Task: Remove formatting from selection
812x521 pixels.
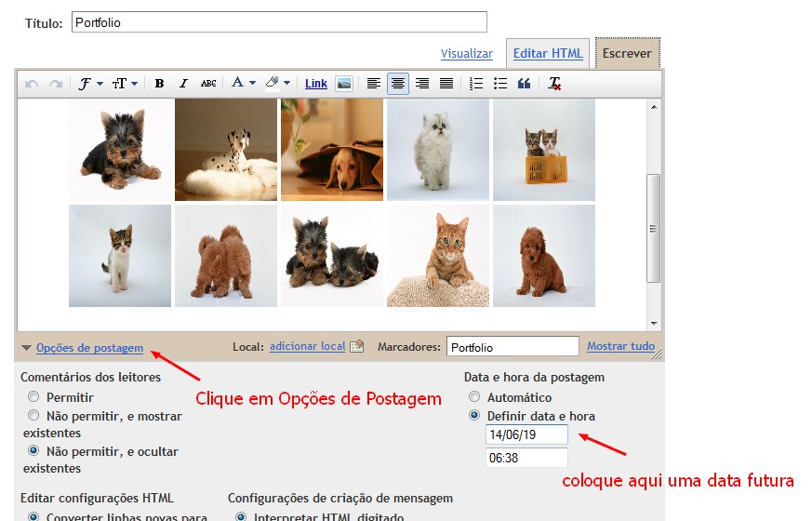Action: coord(554,84)
